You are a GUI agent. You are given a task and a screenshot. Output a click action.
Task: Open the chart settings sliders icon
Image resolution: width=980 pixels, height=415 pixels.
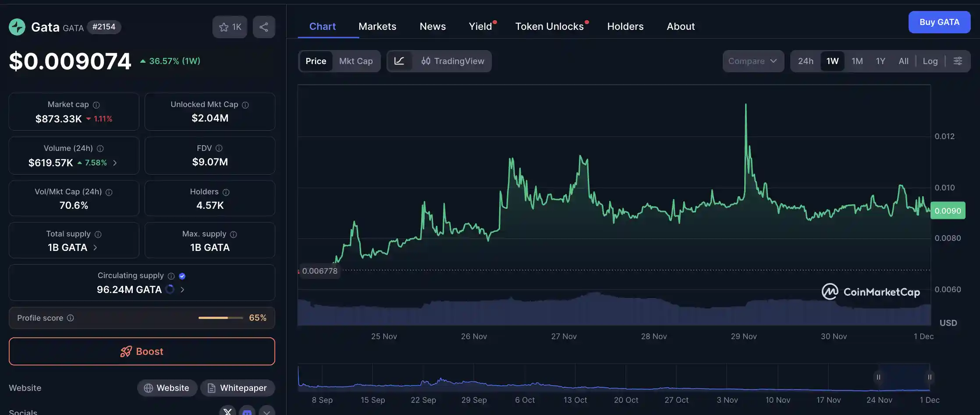tap(958, 61)
